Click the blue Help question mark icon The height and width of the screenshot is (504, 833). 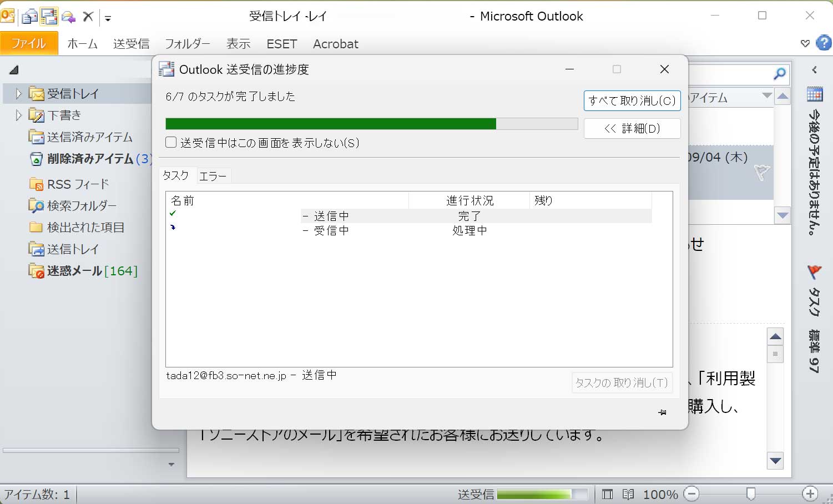pyautogui.click(x=824, y=43)
